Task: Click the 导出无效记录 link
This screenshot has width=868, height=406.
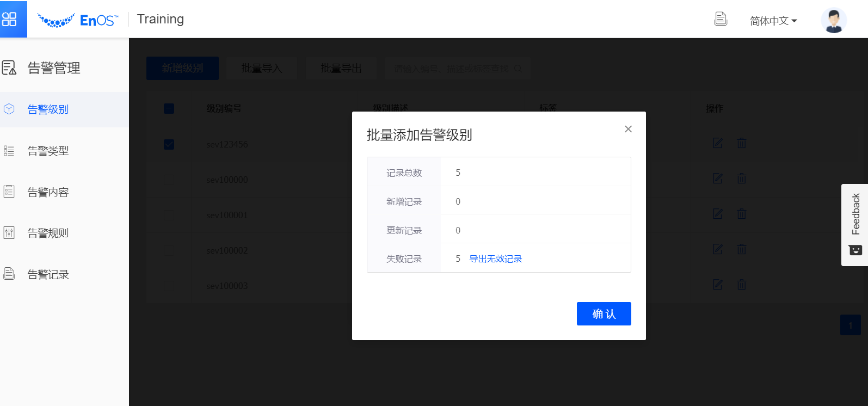Action: pyautogui.click(x=496, y=259)
